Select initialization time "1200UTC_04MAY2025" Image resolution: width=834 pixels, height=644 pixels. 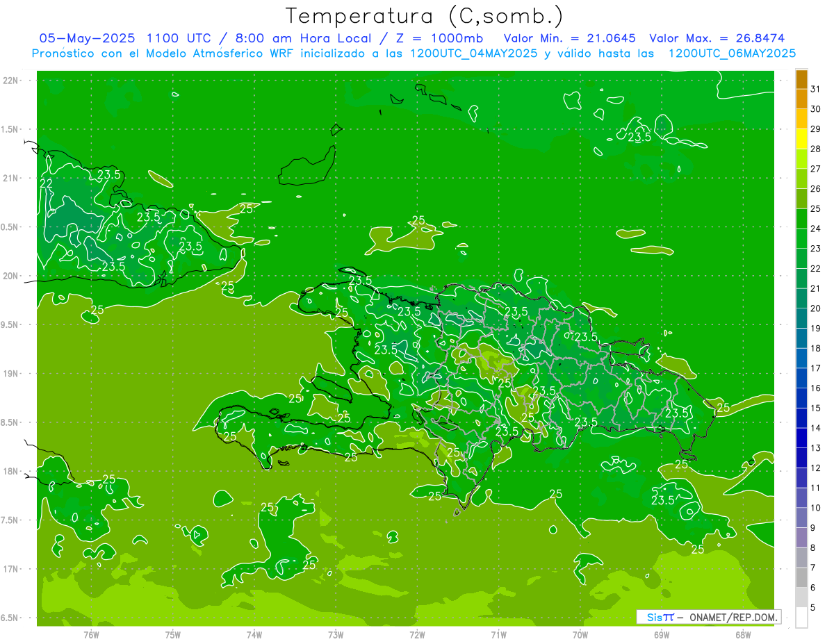[475, 53]
